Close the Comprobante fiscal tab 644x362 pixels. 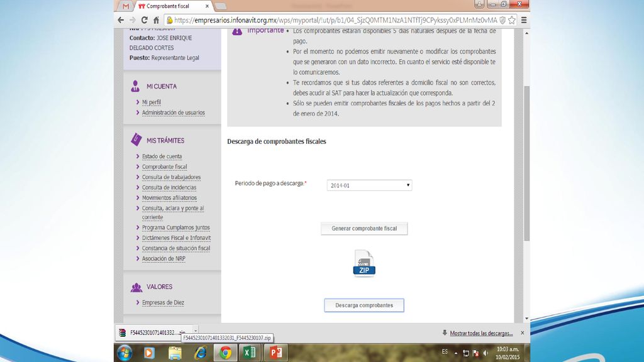point(207,6)
